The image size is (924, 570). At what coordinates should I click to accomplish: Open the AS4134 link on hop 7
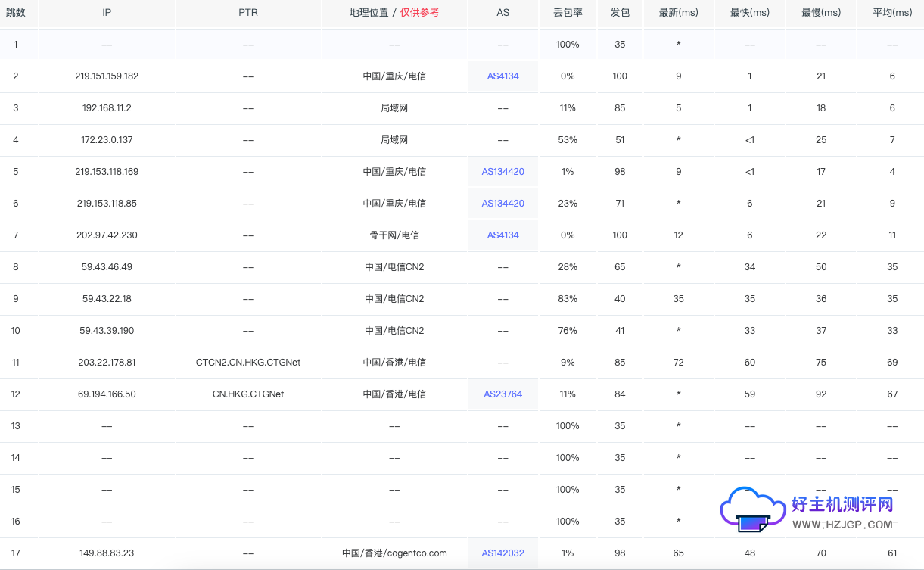502,235
